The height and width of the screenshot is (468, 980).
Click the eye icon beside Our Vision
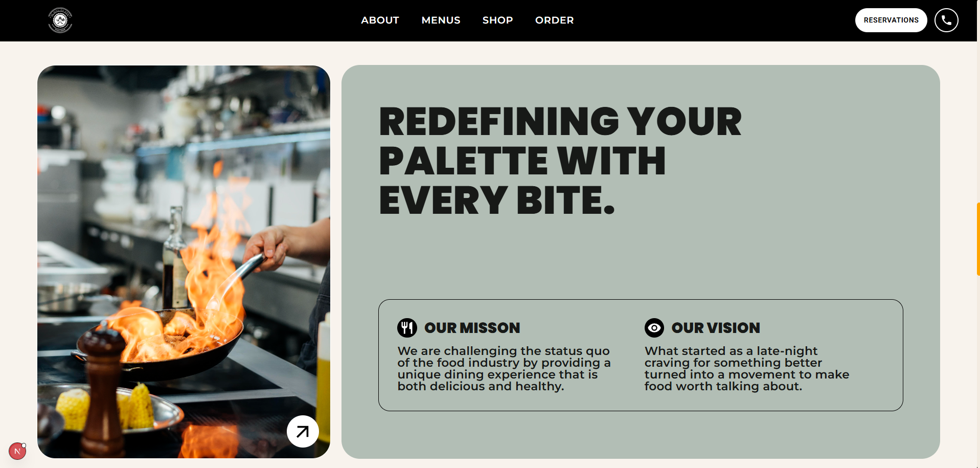654,327
